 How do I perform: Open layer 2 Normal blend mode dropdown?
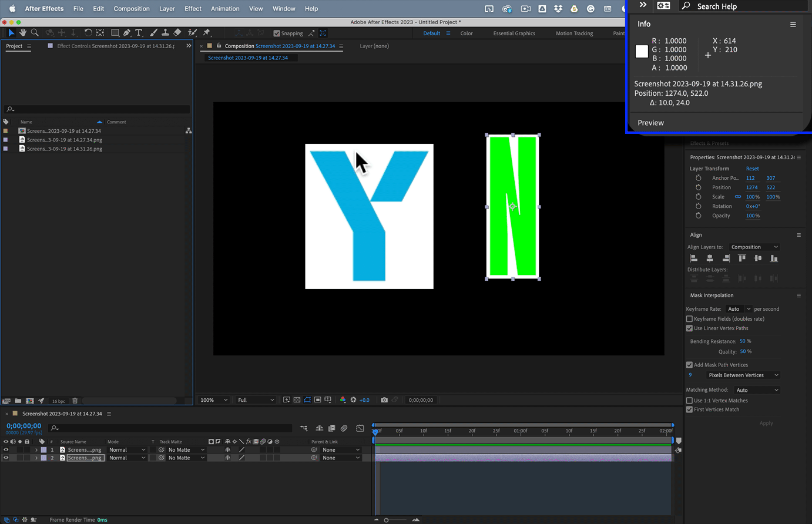pyautogui.click(x=127, y=458)
